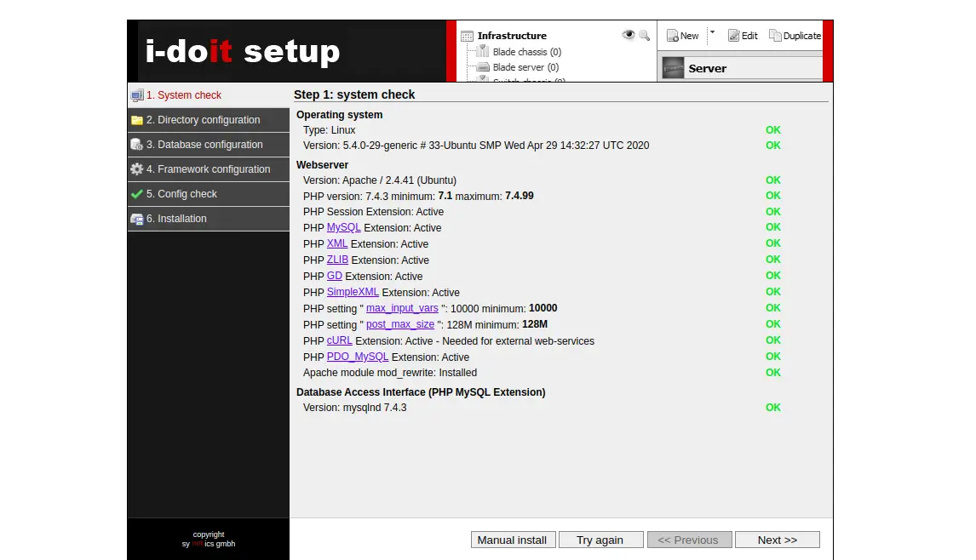The image size is (976, 560).
Task: Click the Apache module mod_rewrite line
Action: [x=390, y=373]
